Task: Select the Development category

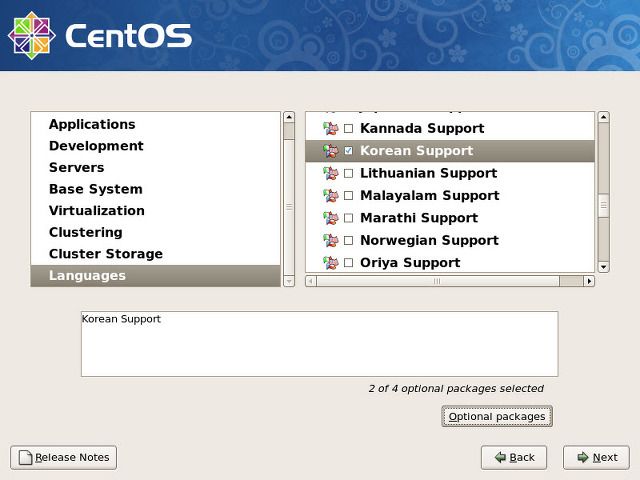Action: click(x=156, y=146)
